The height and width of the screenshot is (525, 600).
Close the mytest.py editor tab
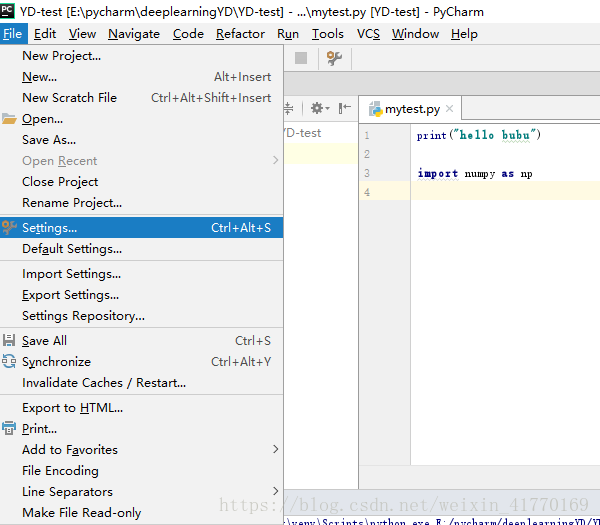(x=450, y=109)
